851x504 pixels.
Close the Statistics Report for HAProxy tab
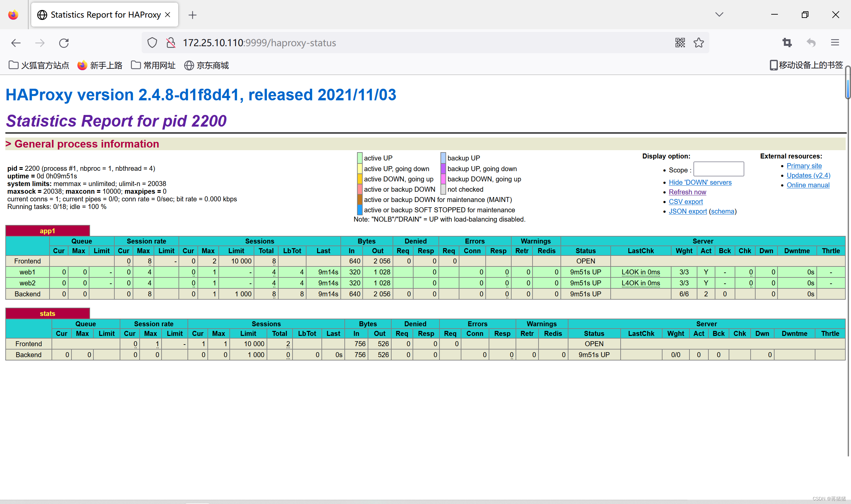(168, 15)
